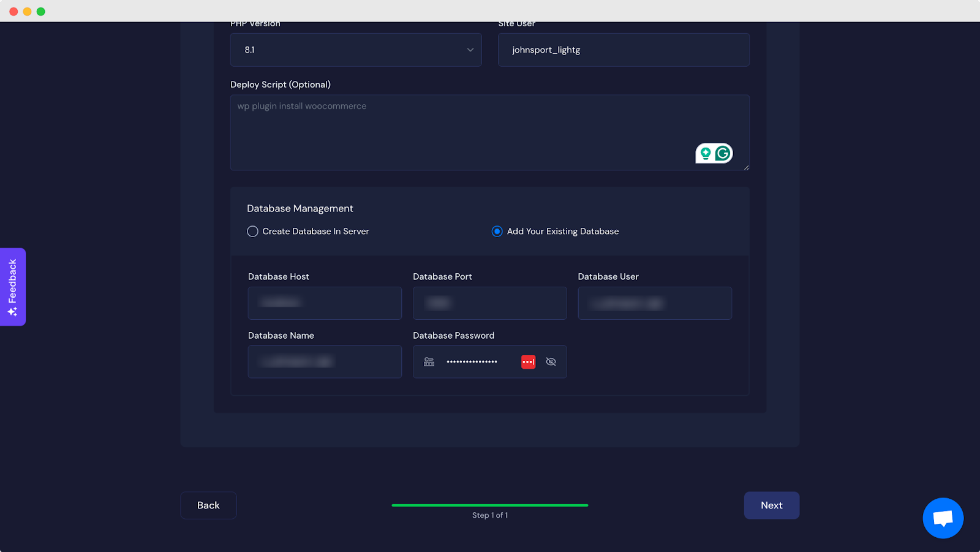Open the Grammarly suggestions lightbulb icon
The height and width of the screenshot is (552, 980).
coord(707,153)
